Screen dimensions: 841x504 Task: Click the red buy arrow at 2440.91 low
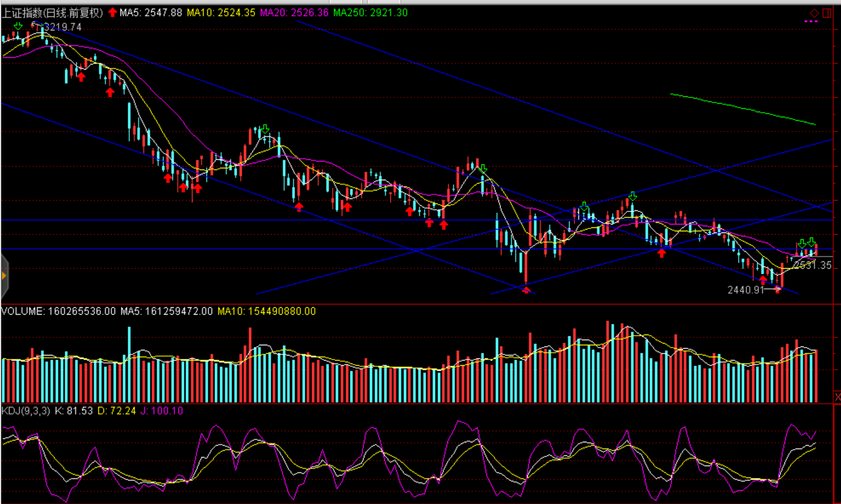(x=777, y=290)
